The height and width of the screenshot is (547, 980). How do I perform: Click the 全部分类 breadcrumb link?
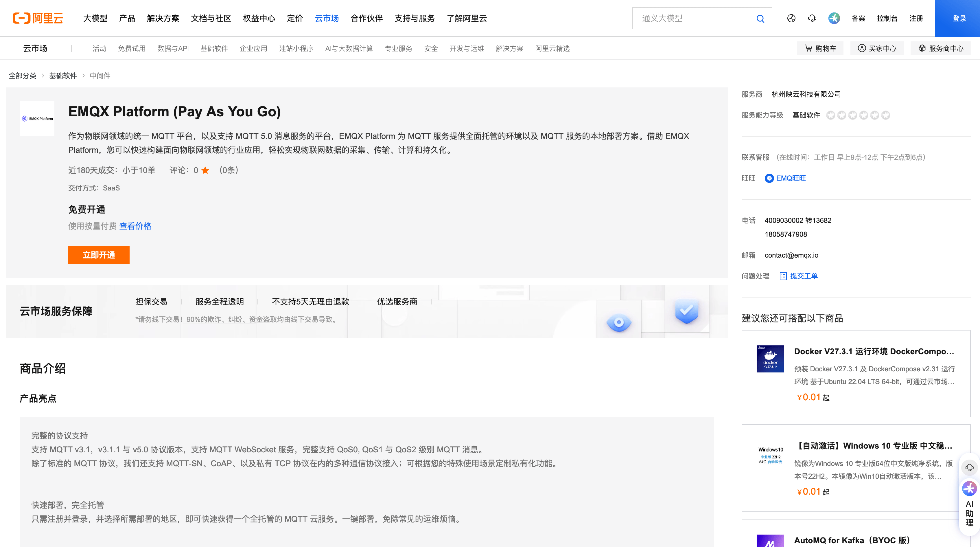click(x=22, y=76)
